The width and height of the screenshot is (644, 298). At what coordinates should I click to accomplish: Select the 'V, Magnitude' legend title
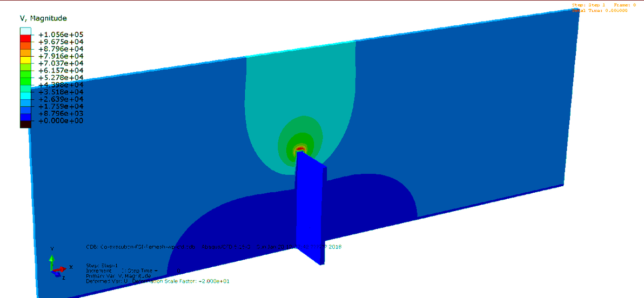pyautogui.click(x=43, y=18)
